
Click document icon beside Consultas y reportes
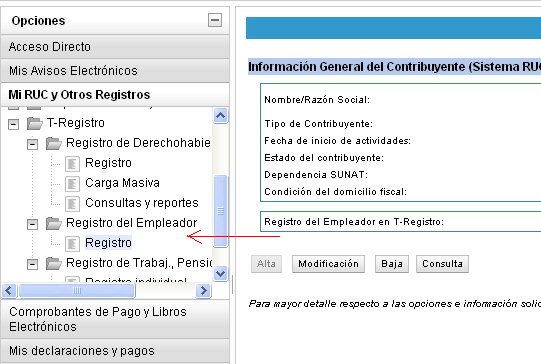coord(72,204)
